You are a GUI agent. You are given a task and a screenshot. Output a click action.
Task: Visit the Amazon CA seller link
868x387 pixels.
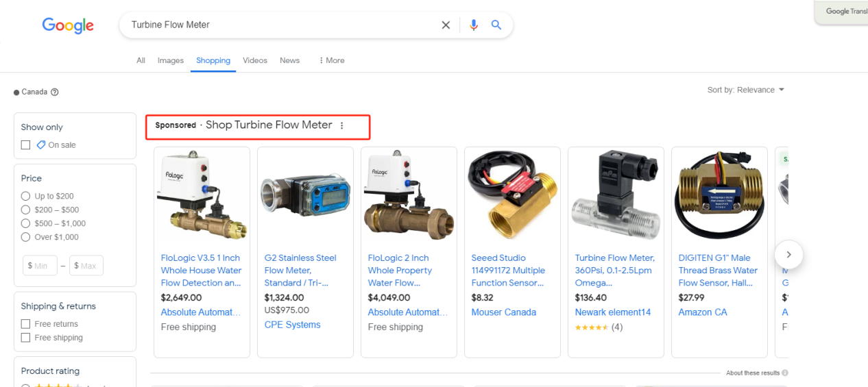pos(703,312)
